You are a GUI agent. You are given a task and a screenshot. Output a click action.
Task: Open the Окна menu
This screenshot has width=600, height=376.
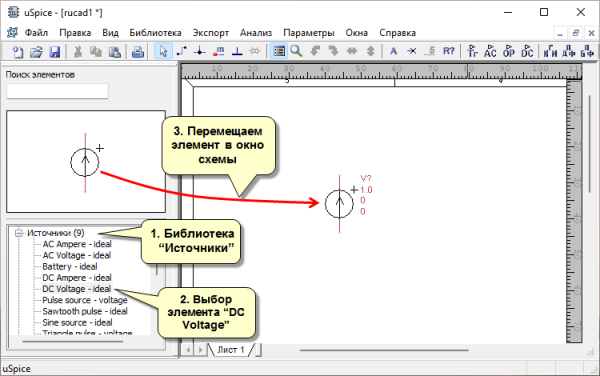[357, 33]
